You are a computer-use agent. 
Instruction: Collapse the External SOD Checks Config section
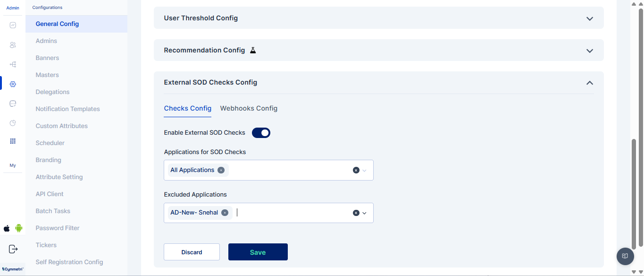coord(589,83)
